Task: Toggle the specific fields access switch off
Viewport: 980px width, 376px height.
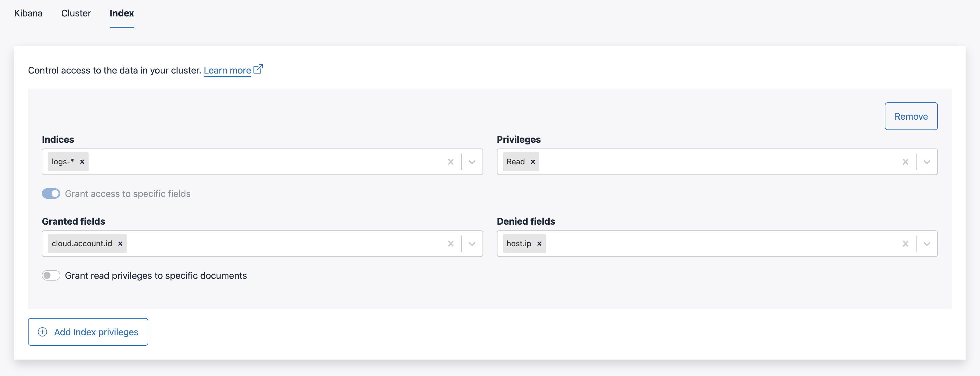Action: click(50, 193)
